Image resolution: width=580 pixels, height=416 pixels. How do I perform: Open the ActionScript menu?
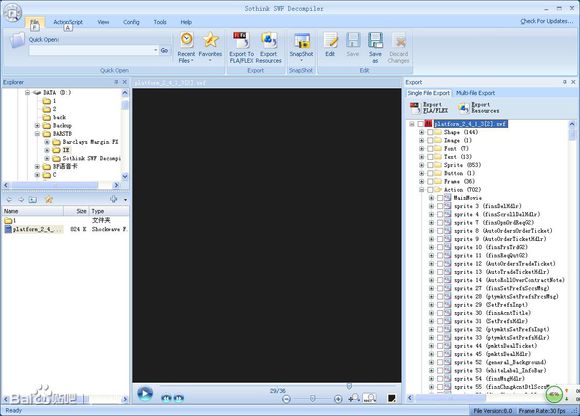point(68,22)
